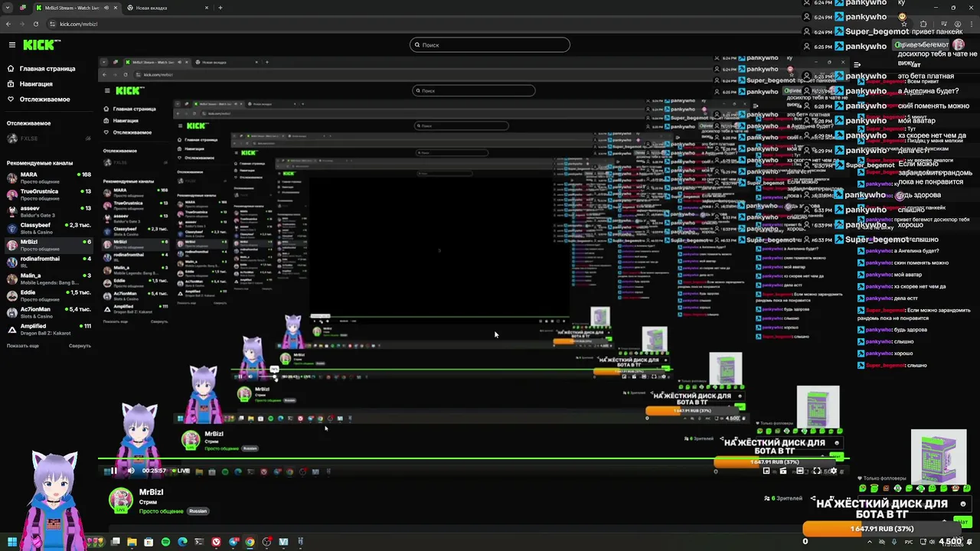Select the large Russian language tag
Image resolution: width=980 pixels, height=551 pixels.
pos(198,511)
